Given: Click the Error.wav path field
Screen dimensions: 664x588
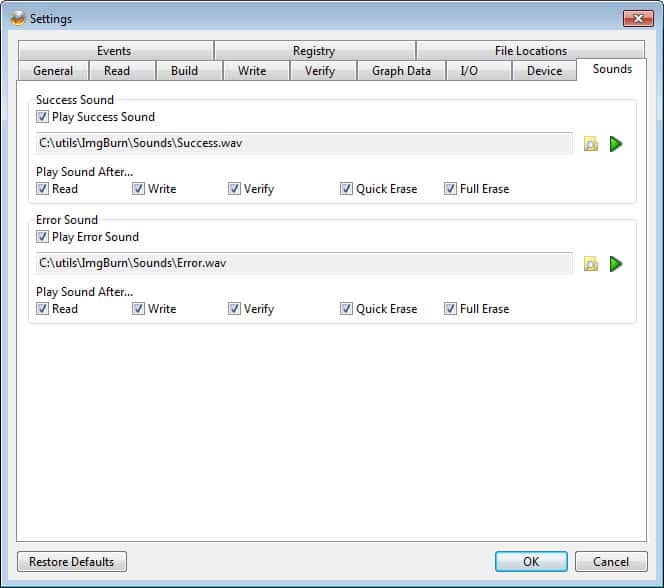Looking at the screenshot, I should (x=304, y=263).
